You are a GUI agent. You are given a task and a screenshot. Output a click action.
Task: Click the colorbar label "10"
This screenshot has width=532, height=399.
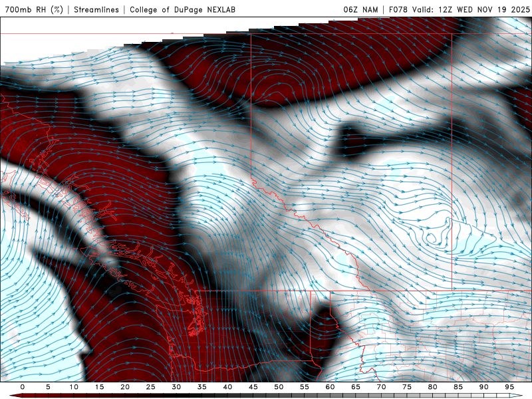(x=74, y=387)
